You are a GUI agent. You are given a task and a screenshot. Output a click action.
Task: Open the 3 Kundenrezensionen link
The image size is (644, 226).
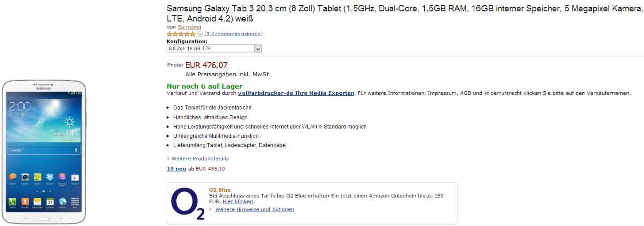[233, 34]
